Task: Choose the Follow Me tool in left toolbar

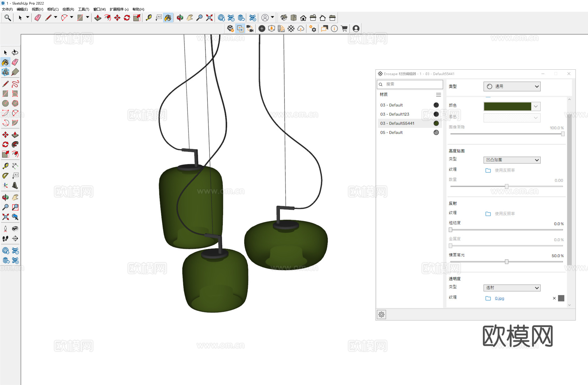Action: (15, 144)
